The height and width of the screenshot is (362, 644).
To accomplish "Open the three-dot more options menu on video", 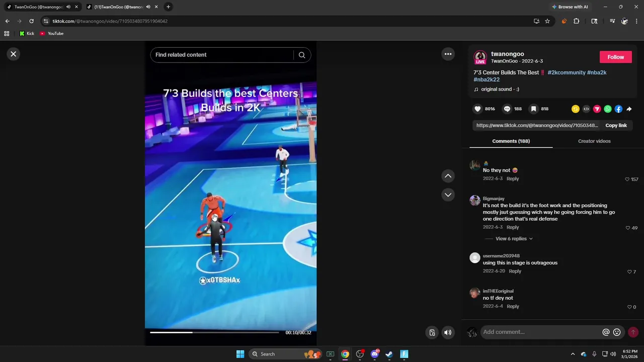I will tap(448, 54).
